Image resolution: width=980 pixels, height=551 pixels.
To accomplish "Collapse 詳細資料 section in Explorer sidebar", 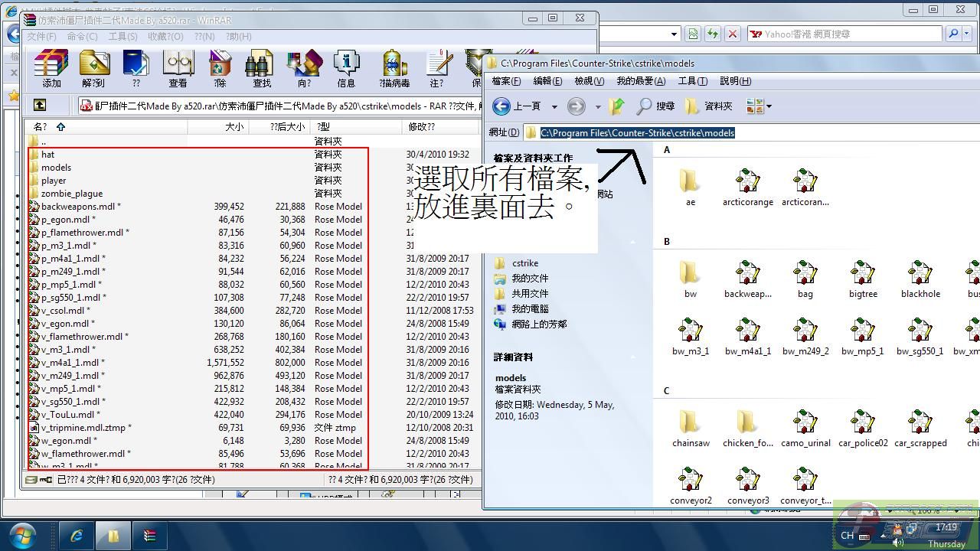I will click(x=633, y=357).
